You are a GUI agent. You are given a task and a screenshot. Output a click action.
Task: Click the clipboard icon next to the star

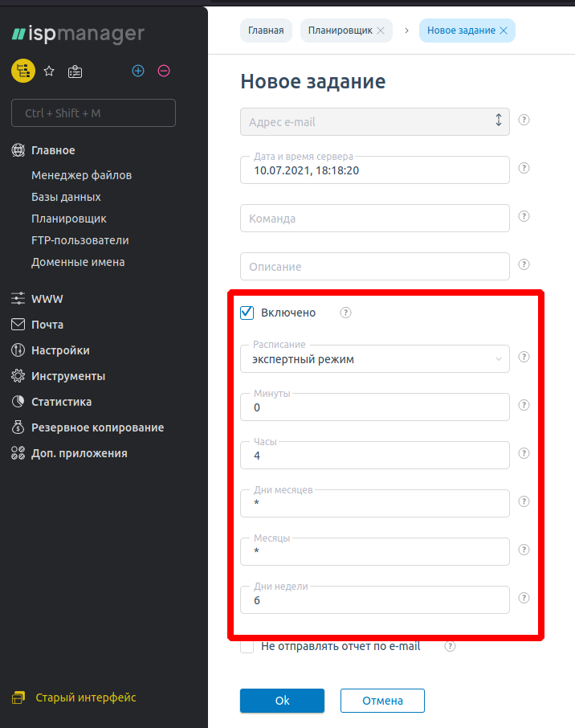(x=75, y=72)
